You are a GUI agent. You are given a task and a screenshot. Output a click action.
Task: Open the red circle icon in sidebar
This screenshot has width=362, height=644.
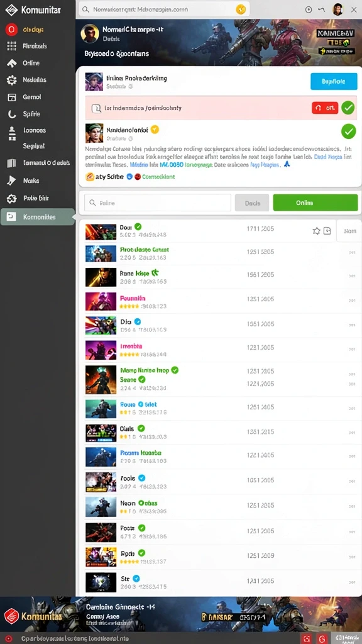(11, 30)
